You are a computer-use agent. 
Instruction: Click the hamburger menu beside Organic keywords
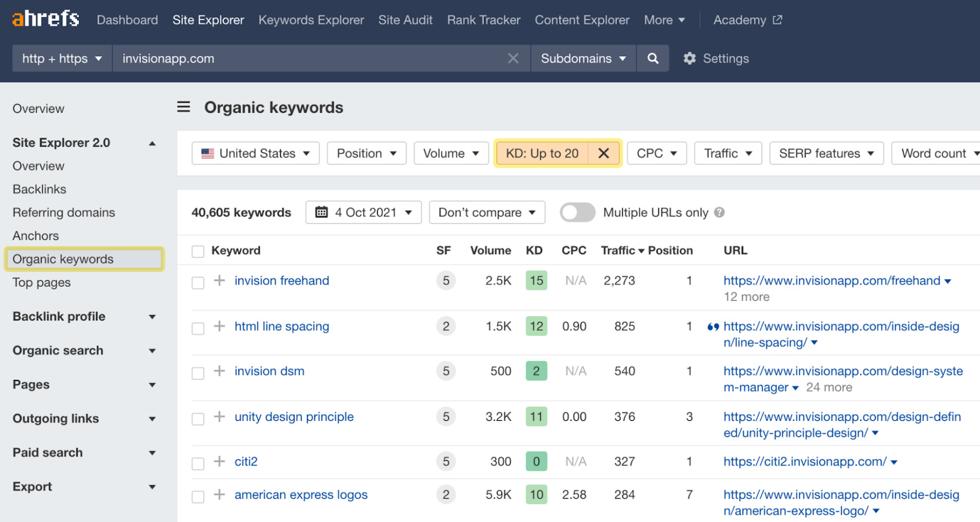point(184,107)
